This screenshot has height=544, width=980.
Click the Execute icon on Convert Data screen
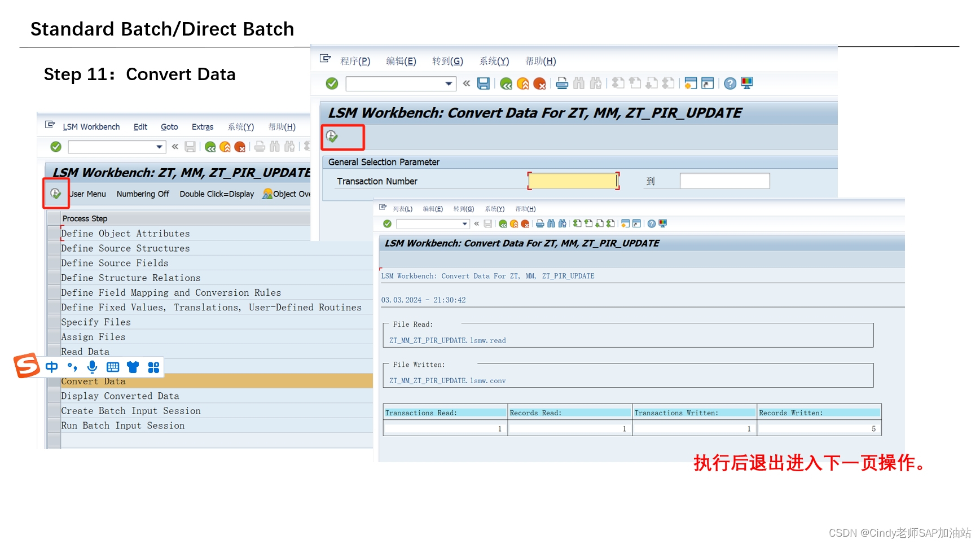(x=332, y=137)
